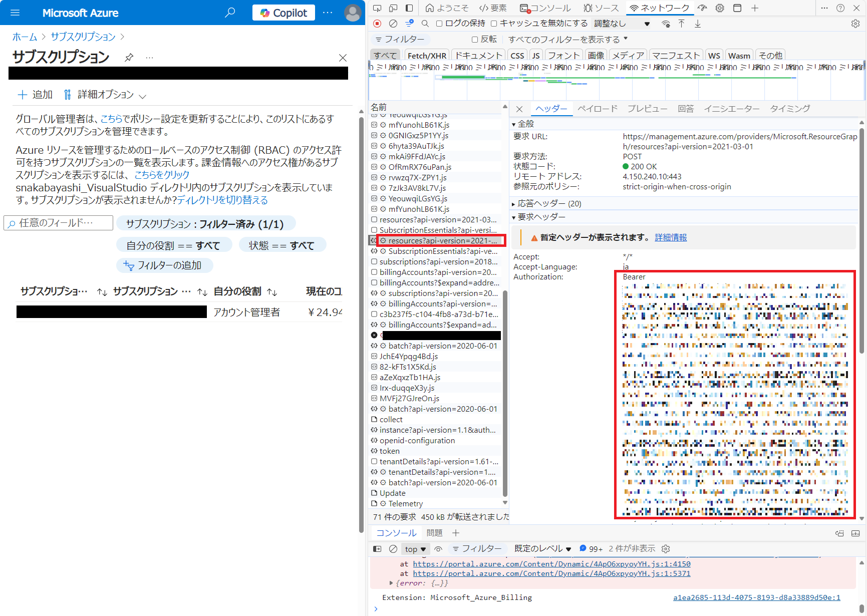Viewport: 867px width, 616px height.
Task: Sort by the 自分の役割 column
Action: tap(245, 291)
